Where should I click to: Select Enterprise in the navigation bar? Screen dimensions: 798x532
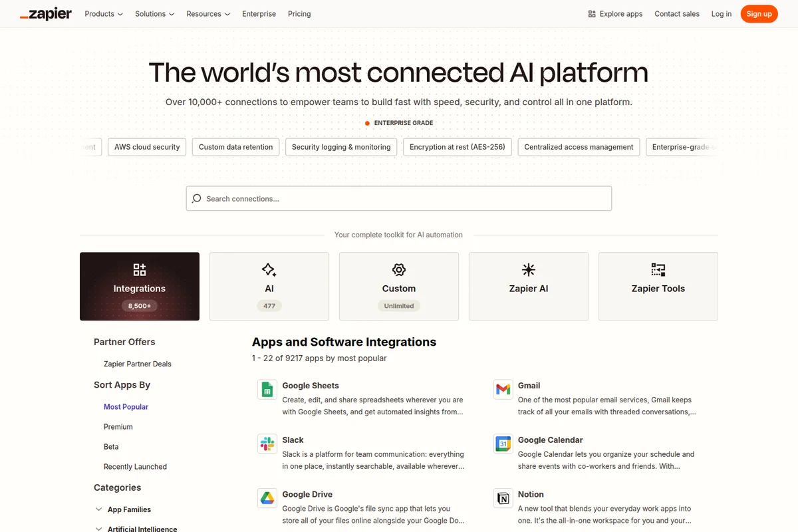[259, 13]
